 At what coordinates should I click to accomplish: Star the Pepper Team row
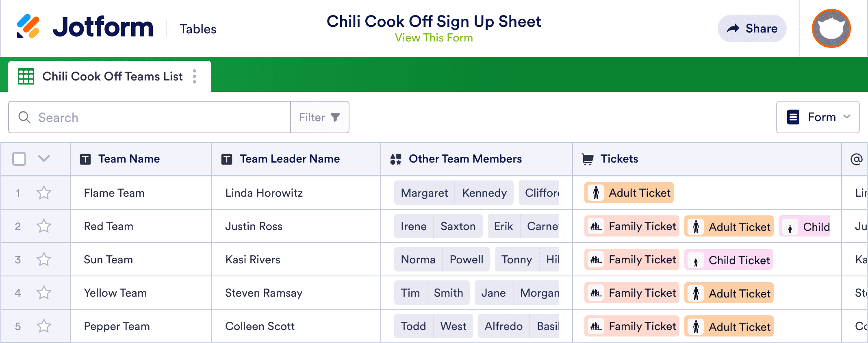(44, 326)
